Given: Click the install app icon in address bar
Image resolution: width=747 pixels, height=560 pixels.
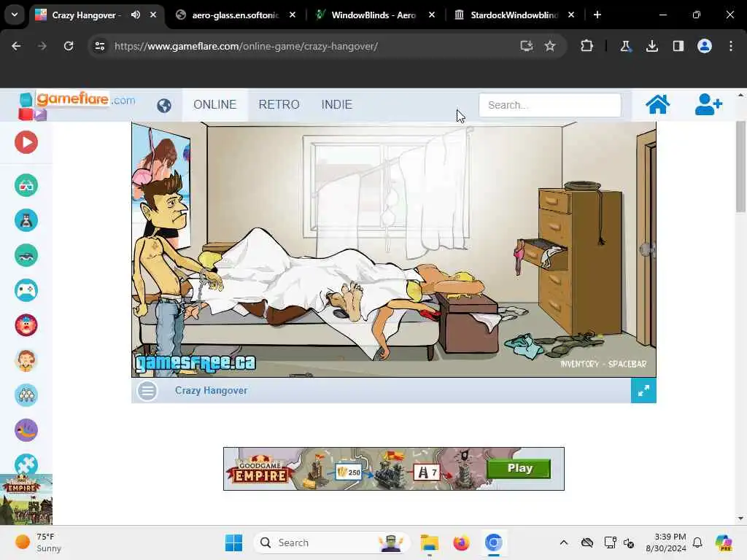Looking at the screenshot, I should point(527,46).
